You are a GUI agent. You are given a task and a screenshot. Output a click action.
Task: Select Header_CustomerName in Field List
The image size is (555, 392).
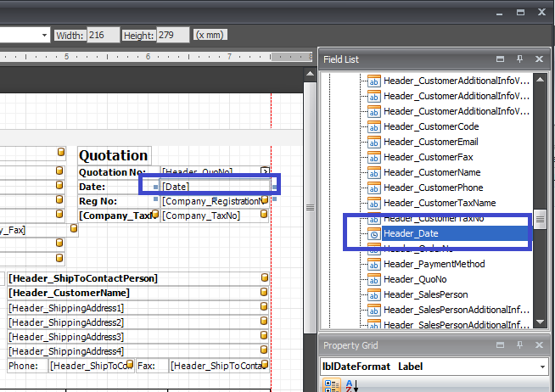coord(432,172)
